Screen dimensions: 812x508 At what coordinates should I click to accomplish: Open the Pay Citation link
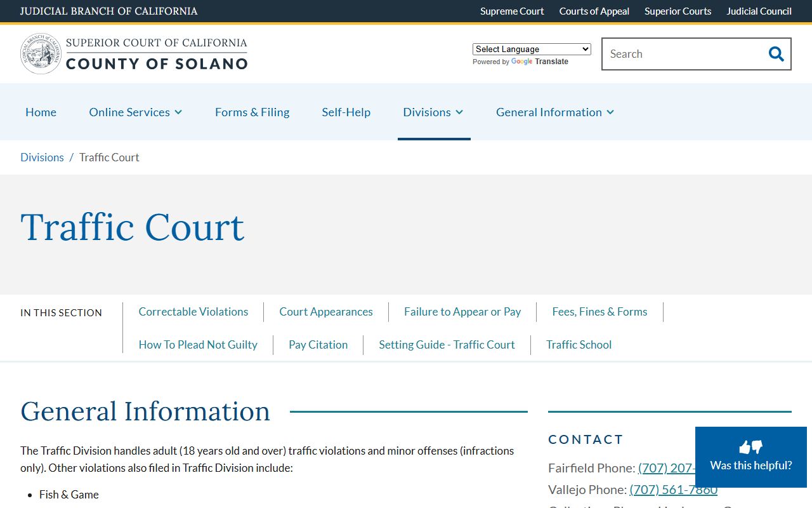coord(318,345)
